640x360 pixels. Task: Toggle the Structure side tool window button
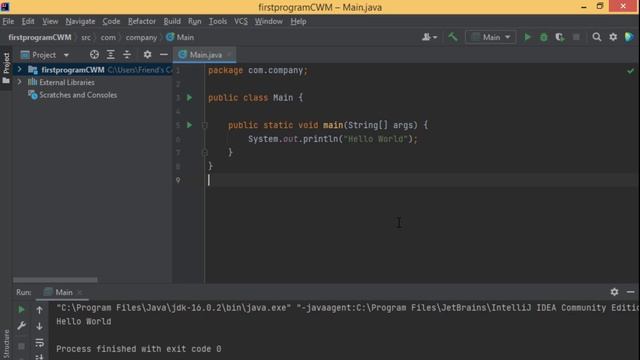pos(6,344)
